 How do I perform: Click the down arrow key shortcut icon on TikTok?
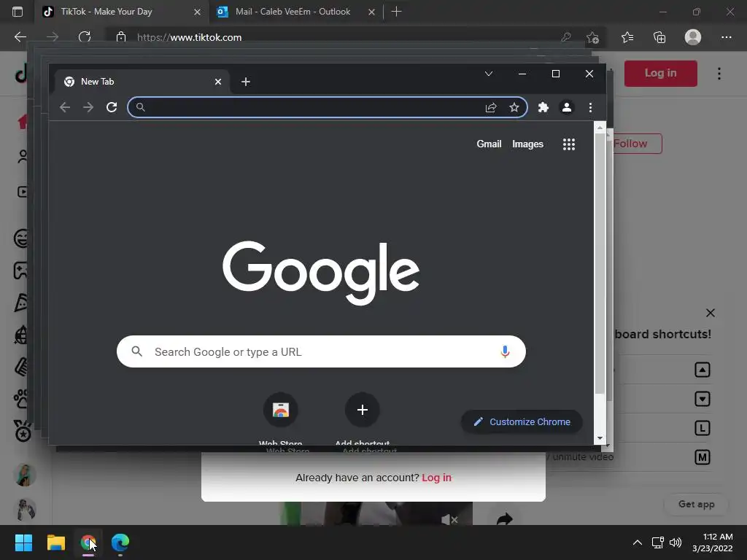point(703,399)
